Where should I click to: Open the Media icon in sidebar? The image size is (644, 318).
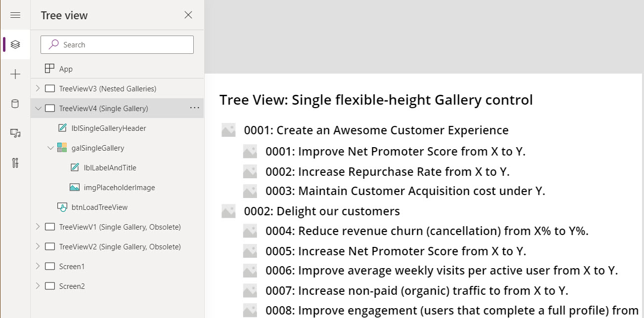[x=15, y=133]
